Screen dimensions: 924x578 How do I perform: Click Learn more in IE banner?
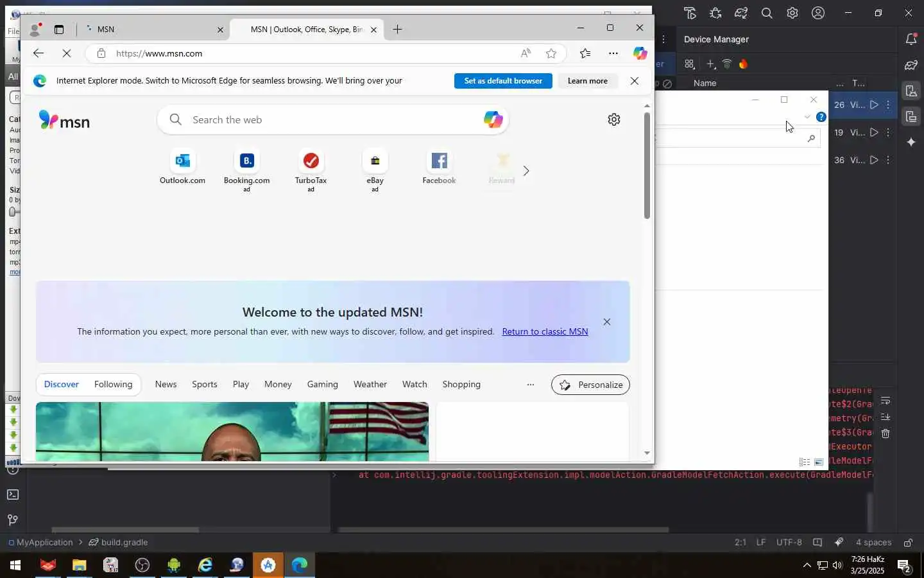point(588,81)
